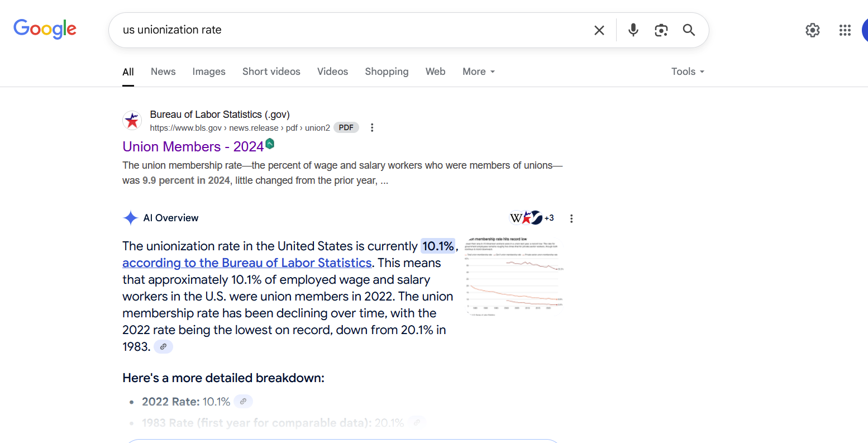Start voice search with microphone icon

tap(633, 30)
